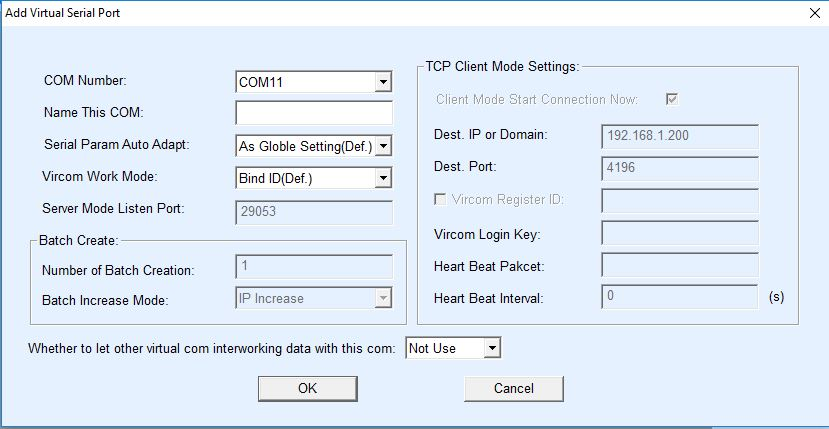829x429 pixels.
Task: Click the Number of Batch Creation field
Action: (314, 266)
